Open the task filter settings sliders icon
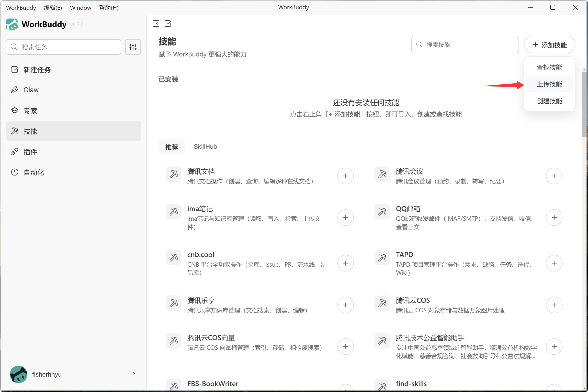The width and height of the screenshot is (588, 392). [133, 47]
